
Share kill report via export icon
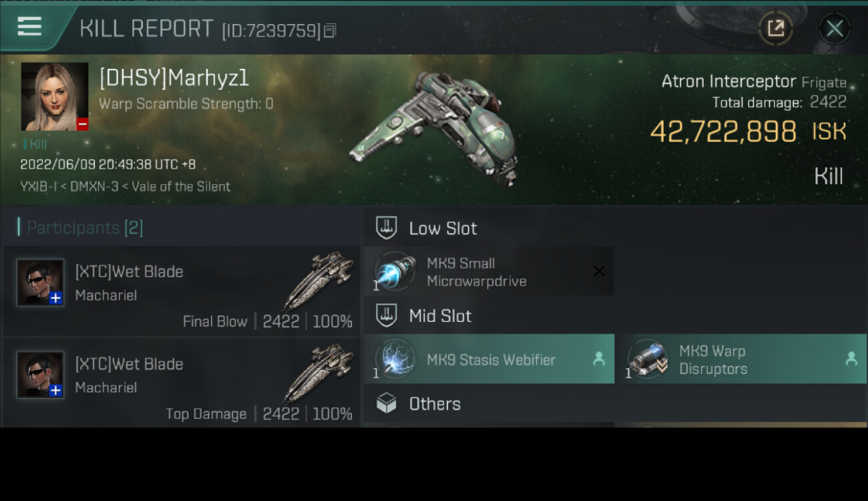point(775,28)
